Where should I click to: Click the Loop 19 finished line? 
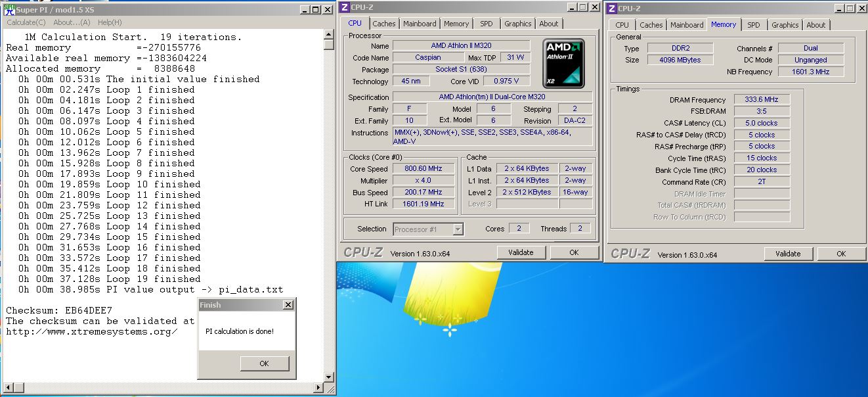click(x=110, y=279)
